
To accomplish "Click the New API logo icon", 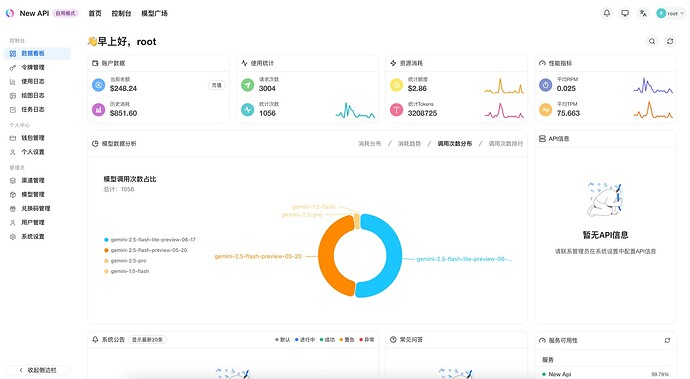I will pyautogui.click(x=10, y=13).
